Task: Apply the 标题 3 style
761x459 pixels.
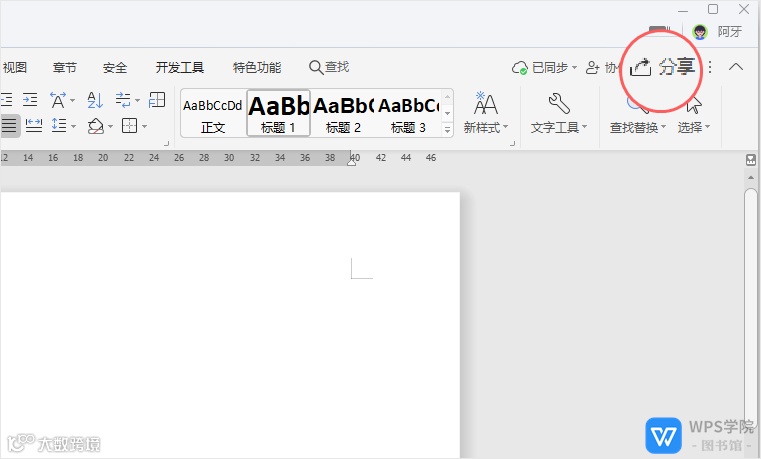Action: coord(408,113)
